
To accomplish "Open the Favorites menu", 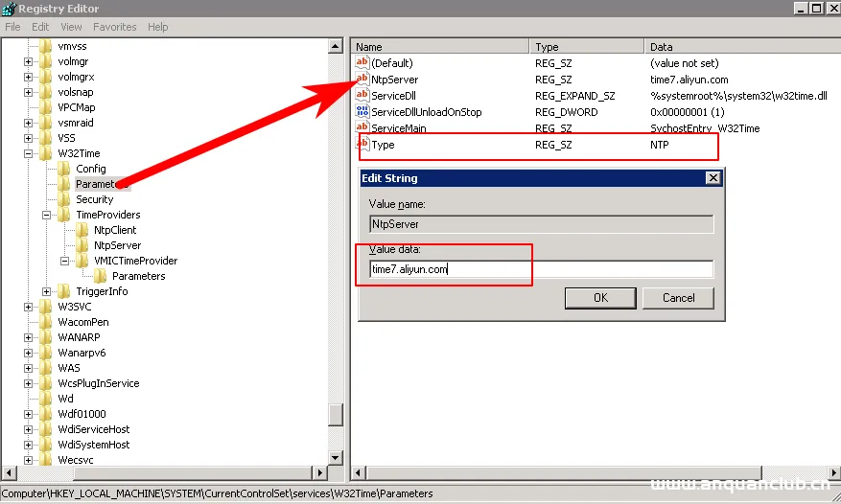I will 114,27.
